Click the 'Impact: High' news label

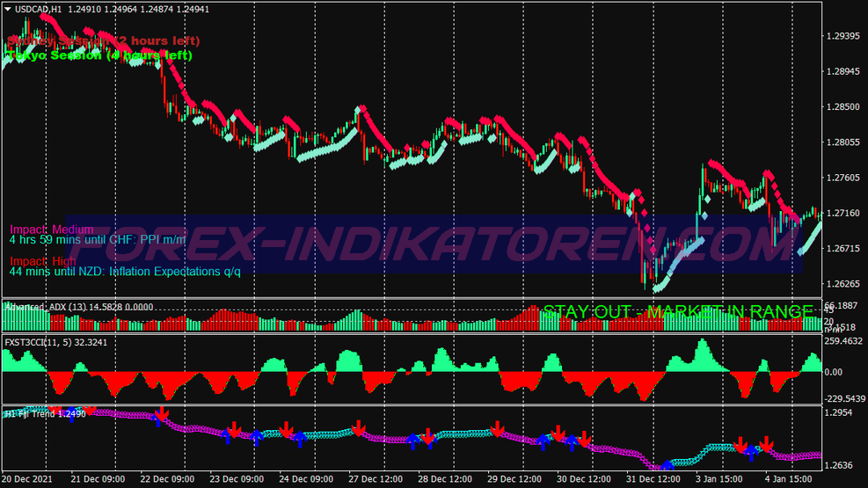[x=42, y=260]
